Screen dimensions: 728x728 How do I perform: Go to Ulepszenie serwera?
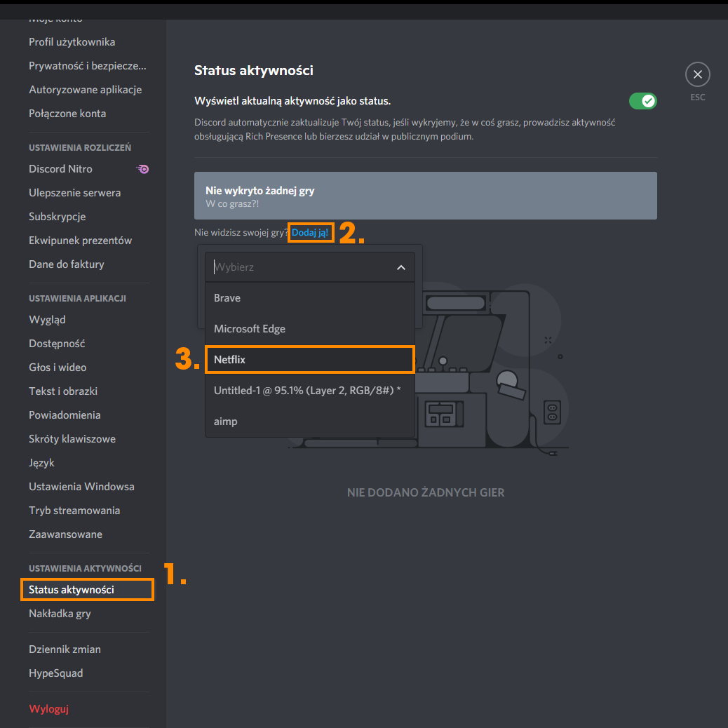click(x=75, y=193)
